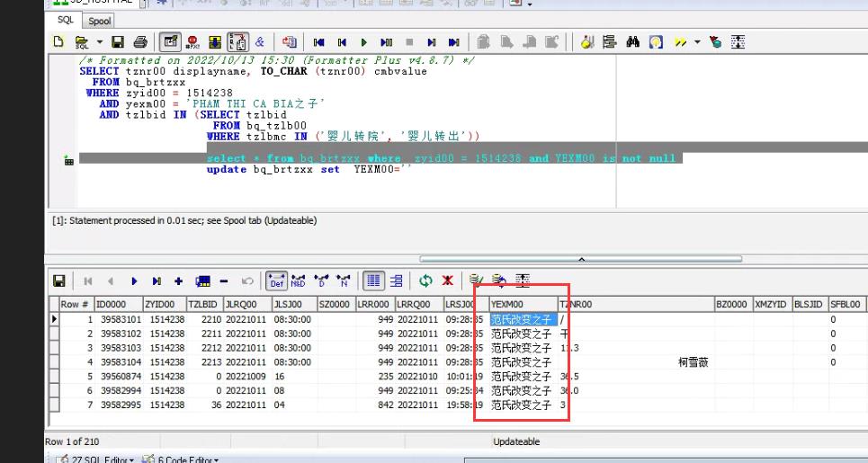Viewport: 868px width, 463px height.
Task: Select cell 39560874 in ID0000 column
Action: (119, 376)
